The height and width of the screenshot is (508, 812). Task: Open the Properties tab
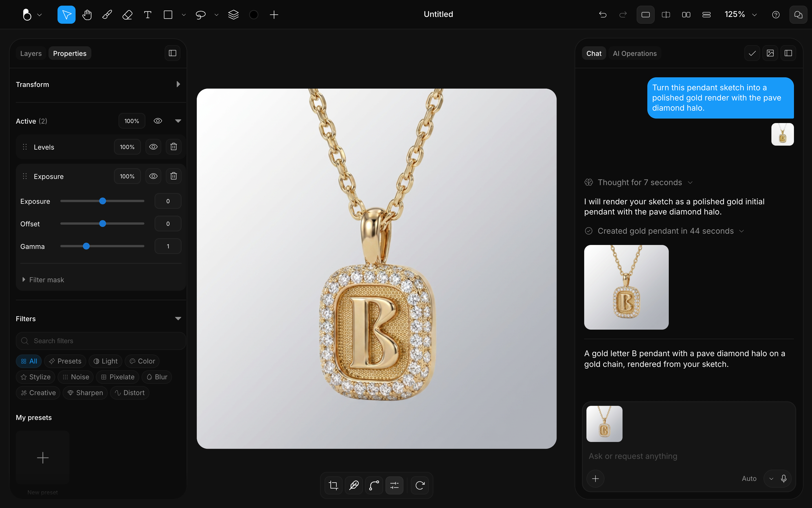pos(69,53)
